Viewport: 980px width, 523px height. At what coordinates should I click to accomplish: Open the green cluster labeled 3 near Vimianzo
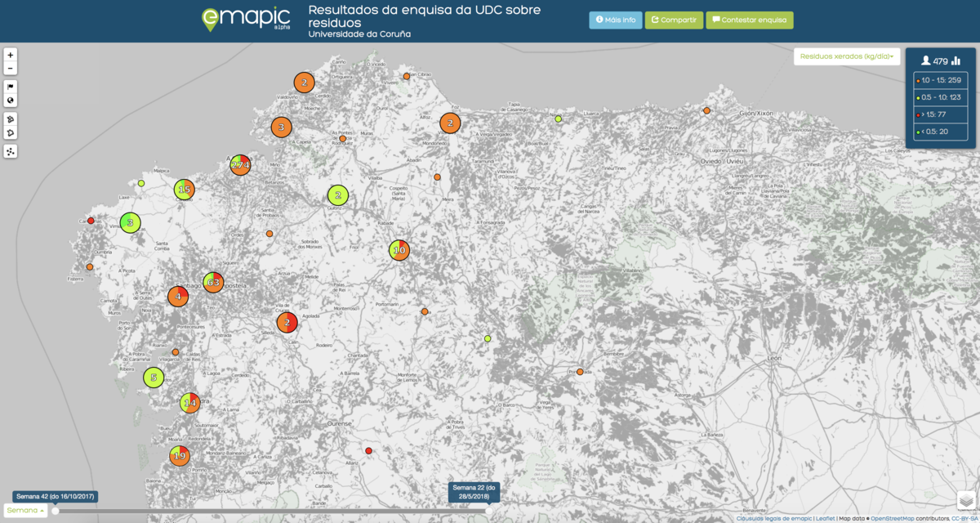pos(131,222)
